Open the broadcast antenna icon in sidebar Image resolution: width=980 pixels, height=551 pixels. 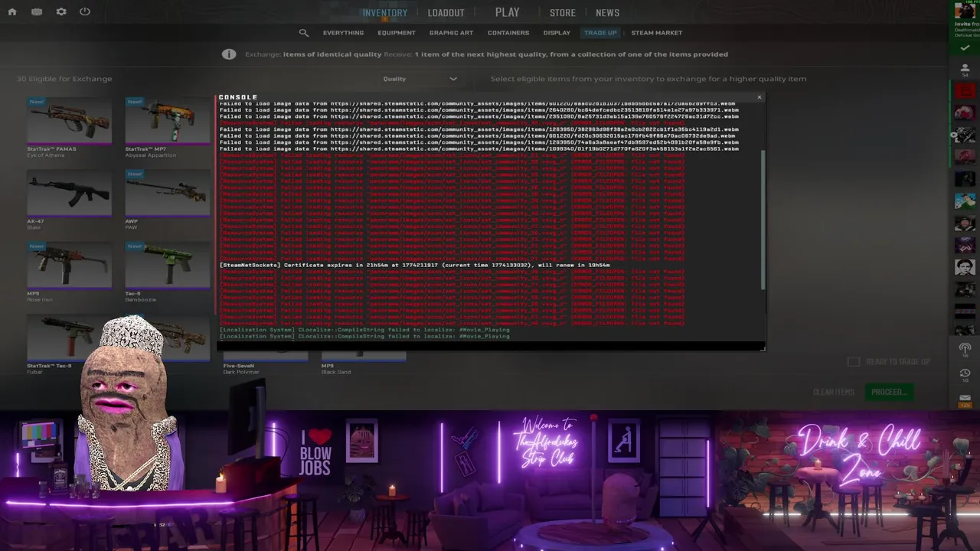click(965, 349)
